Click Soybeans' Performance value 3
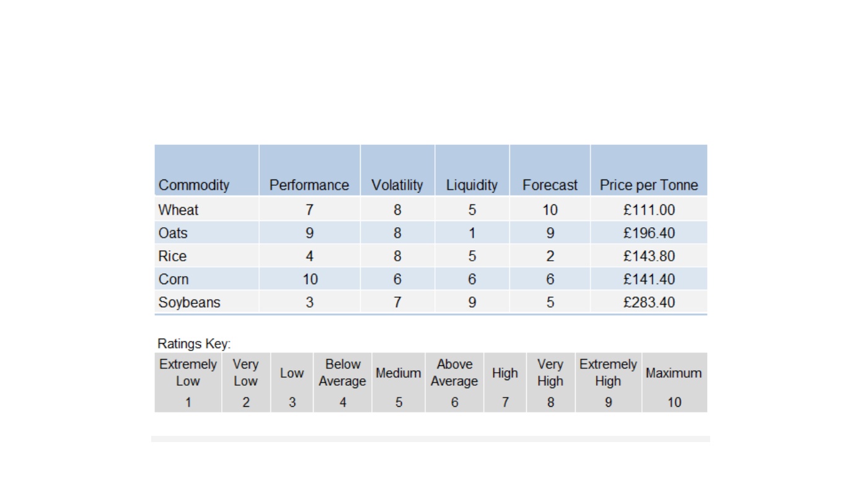 coord(309,302)
